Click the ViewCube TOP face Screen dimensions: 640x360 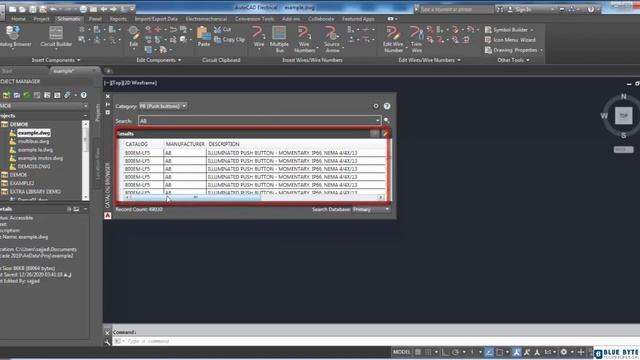[x=623, y=116]
